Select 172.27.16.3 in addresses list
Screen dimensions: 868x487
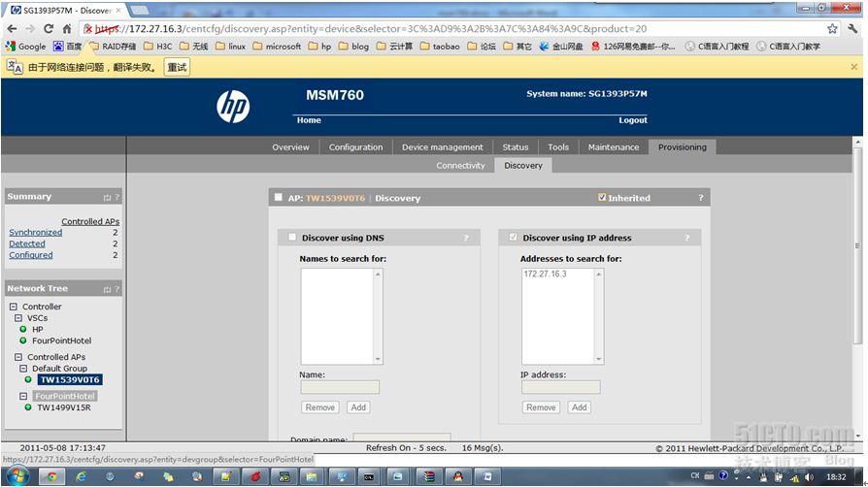(x=546, y=274)
